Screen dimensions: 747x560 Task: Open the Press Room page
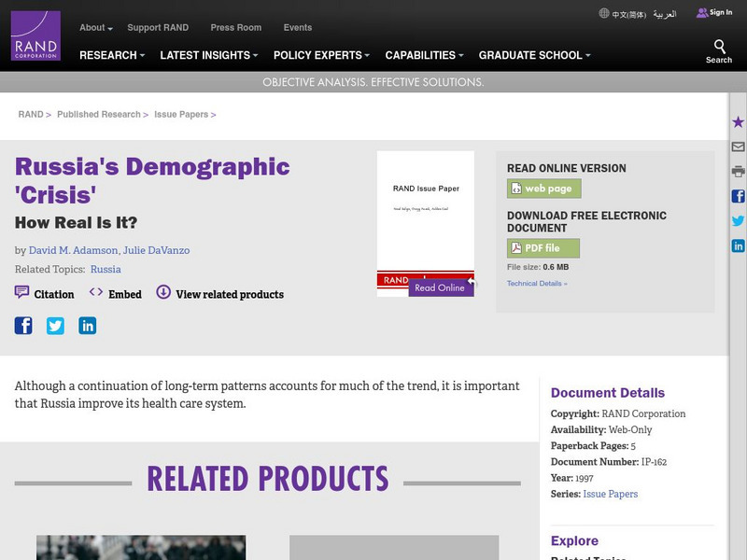click(x=236, y=28)
